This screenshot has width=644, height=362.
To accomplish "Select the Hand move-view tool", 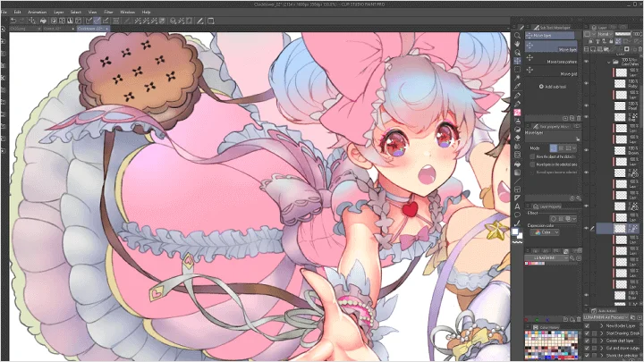I will [517, 44].
